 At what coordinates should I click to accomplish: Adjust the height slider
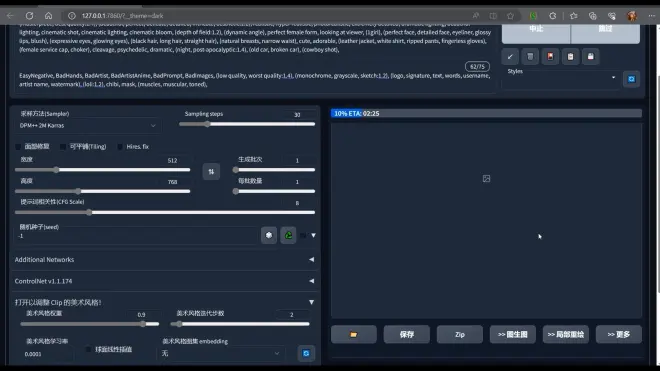tap(102, 191)
